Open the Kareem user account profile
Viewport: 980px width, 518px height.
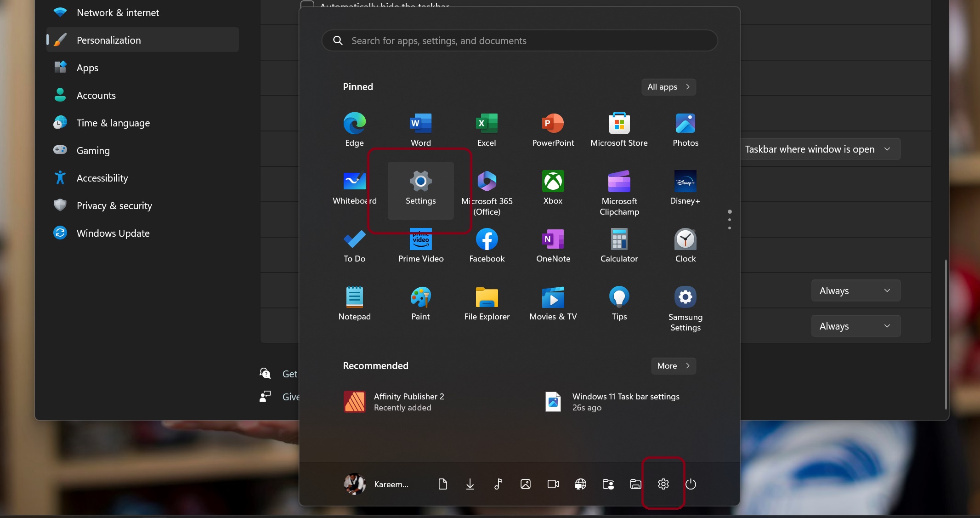377,484
